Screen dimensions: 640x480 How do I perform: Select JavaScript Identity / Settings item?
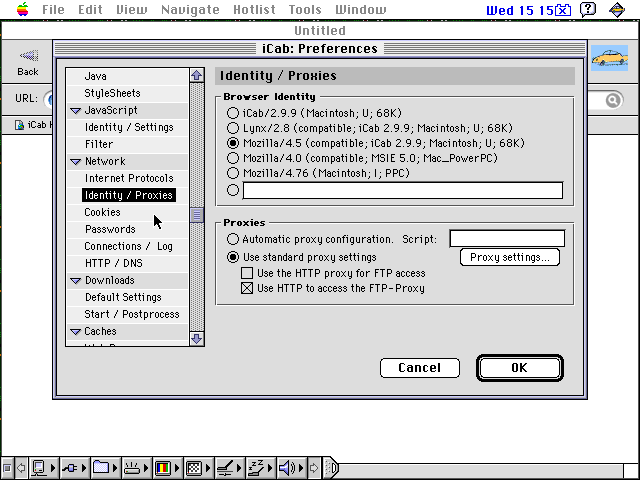click(129, 127)
